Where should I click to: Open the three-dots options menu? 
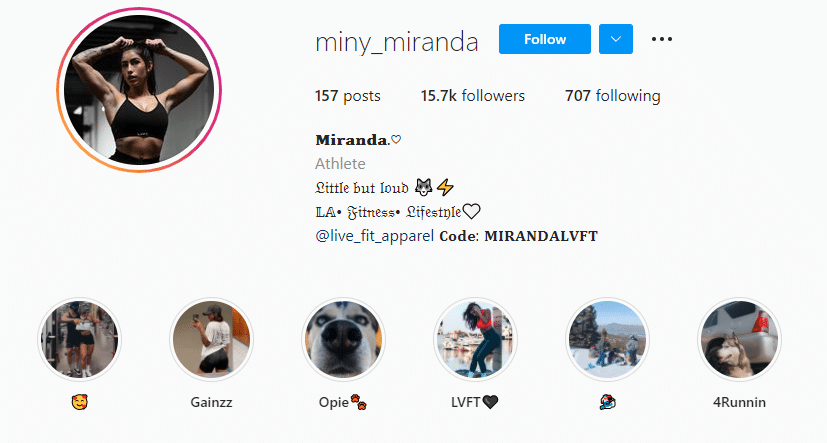tap(661, 39)
